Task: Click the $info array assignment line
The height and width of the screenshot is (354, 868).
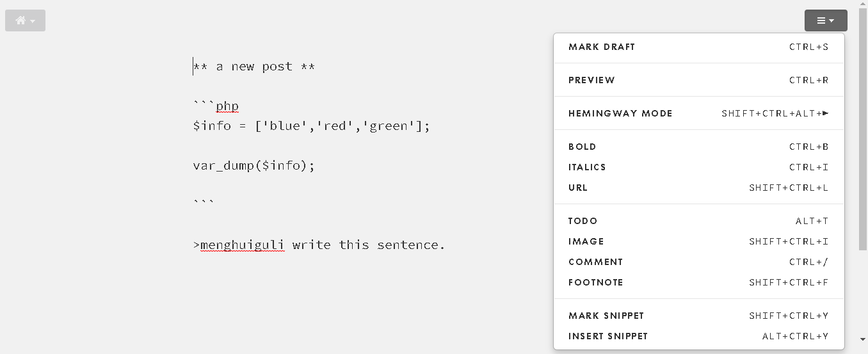Action: click(x=311, y=126)
